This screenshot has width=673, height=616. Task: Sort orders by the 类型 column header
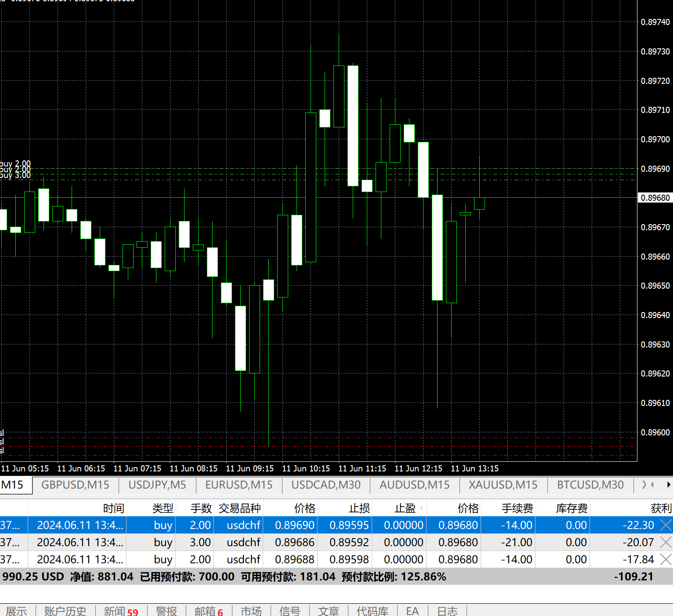(151, 508)
